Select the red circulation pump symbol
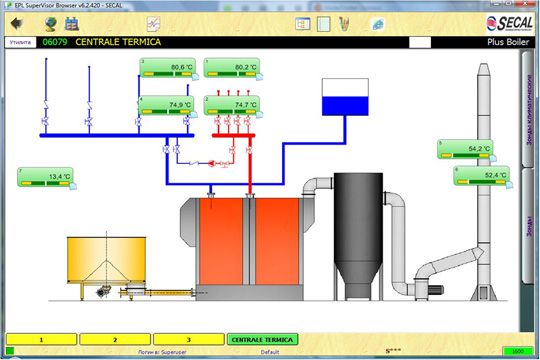Screen dimensions: 540x360 (211, 163)
